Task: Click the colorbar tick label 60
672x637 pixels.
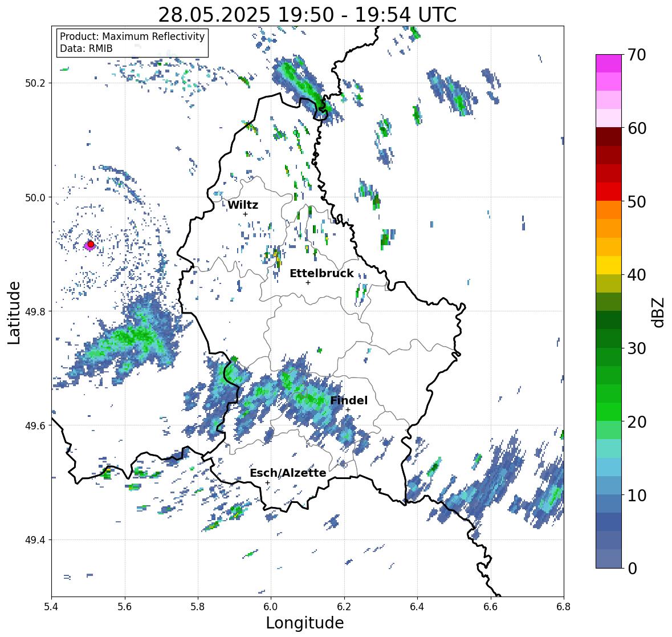Action: pyautogui.click(x=637, y=128)
